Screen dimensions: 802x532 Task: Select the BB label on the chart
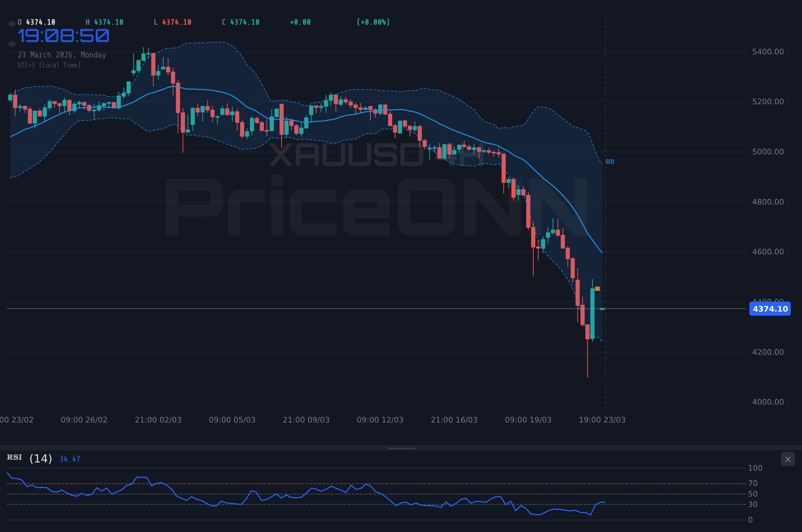(609, 162)
